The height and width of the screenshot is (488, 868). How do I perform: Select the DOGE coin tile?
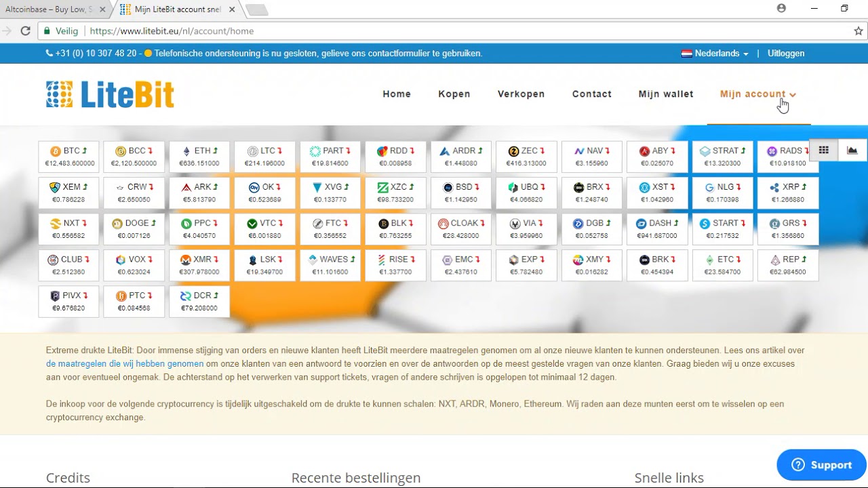(134, 229)
